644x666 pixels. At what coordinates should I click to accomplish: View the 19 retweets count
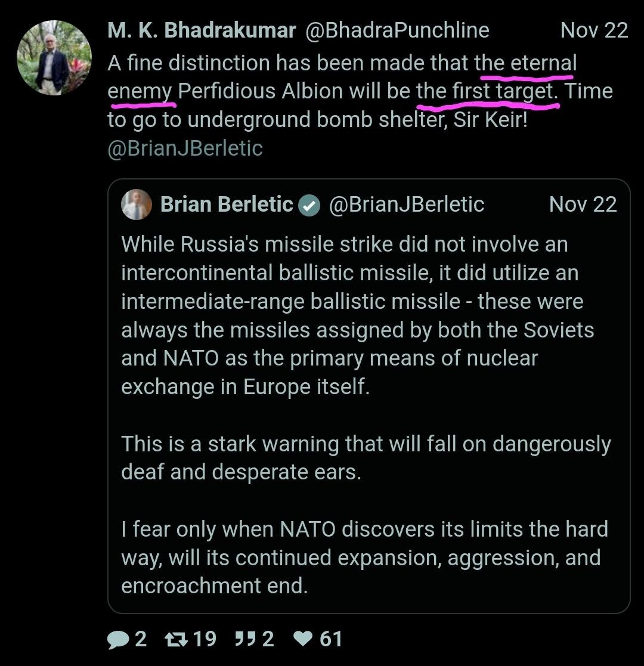[205, 640]
